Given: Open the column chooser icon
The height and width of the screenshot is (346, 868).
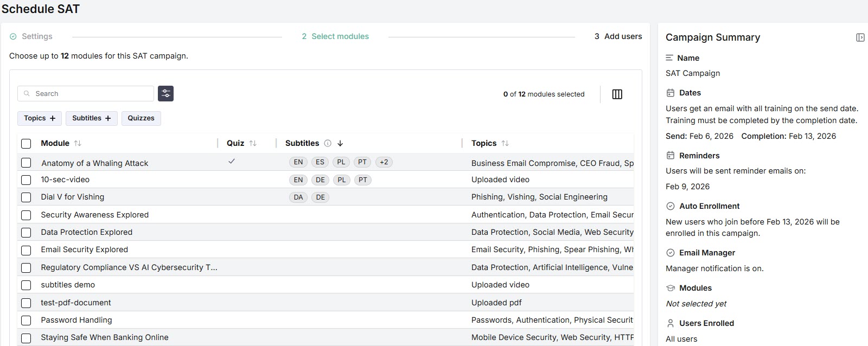Looking at the screenshot, I should coord(617,94).
